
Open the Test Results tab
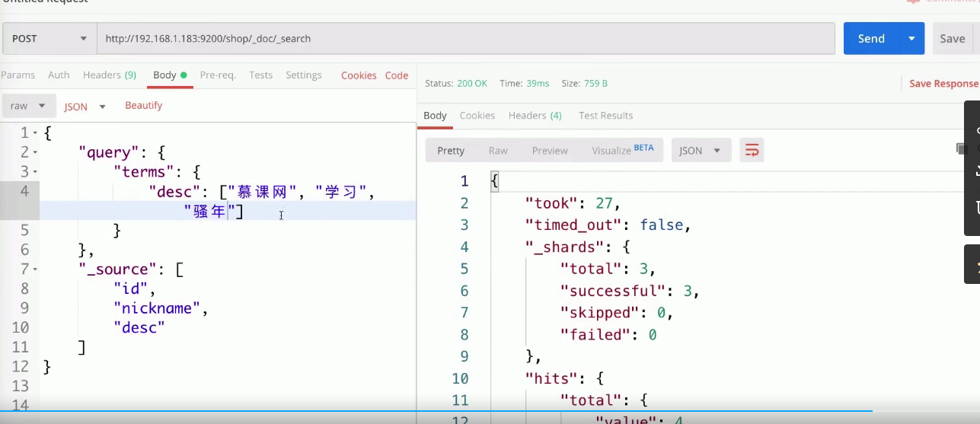[606, 116]
